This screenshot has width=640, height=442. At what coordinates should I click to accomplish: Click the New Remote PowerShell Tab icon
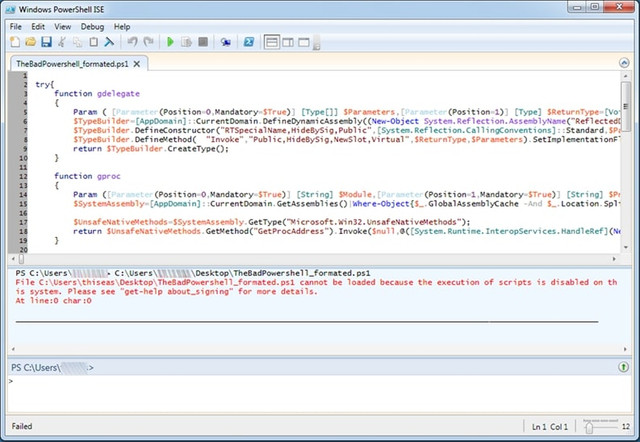click(x=226, y=42)
